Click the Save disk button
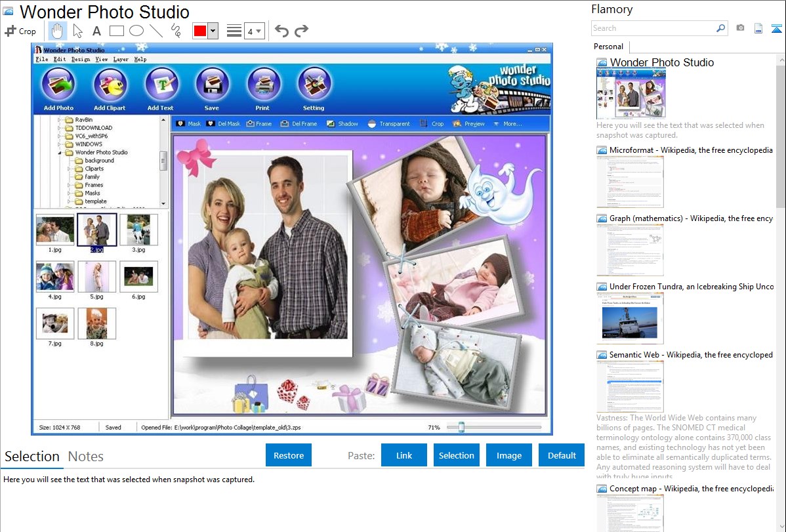786x532 pixels. (x=211, y=89)
